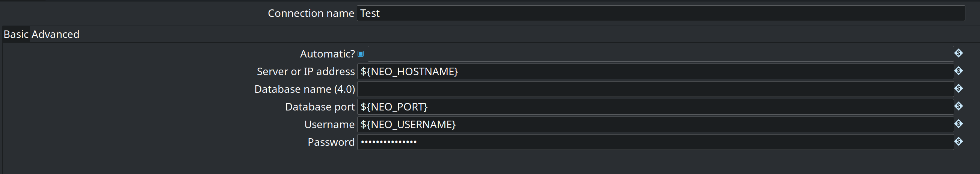Click the "Server or IP address" label
The width and height of the screenshot is (980, 174).
[305, 71]
